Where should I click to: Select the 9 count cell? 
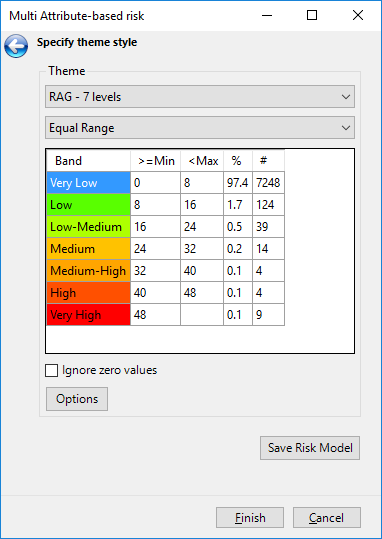pyautogui.click(x=268, y=315)
